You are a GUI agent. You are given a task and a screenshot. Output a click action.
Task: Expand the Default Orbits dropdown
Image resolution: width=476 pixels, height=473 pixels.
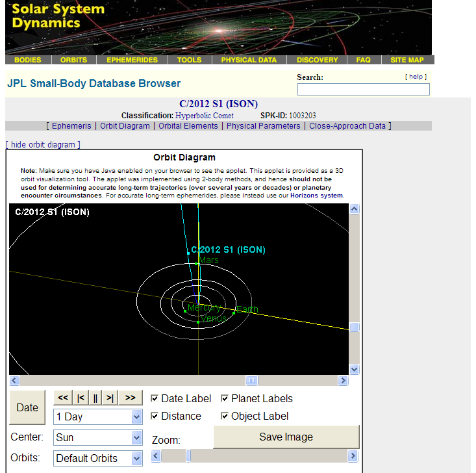[x=97, y=458]
